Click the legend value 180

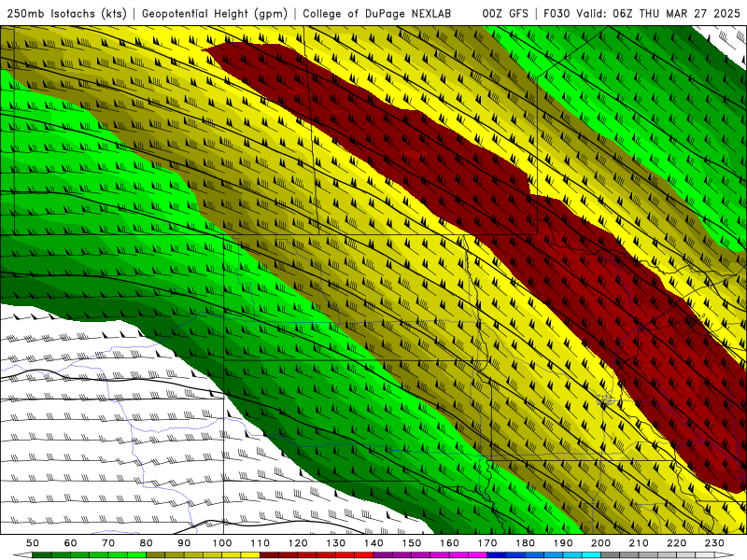525,543
